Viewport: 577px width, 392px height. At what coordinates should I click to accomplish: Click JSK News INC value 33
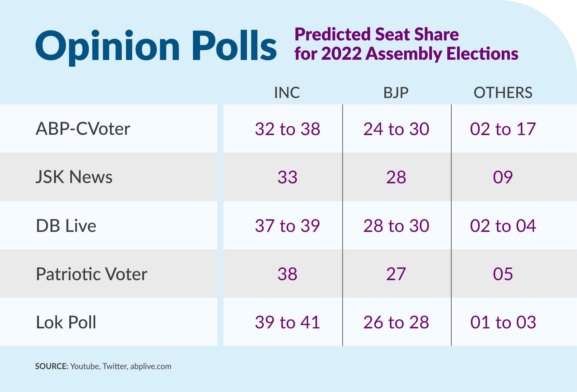coord(287,177)
